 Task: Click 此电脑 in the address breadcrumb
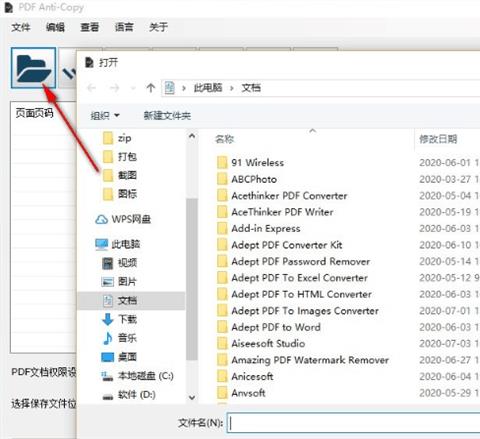(x=208, y=88)
